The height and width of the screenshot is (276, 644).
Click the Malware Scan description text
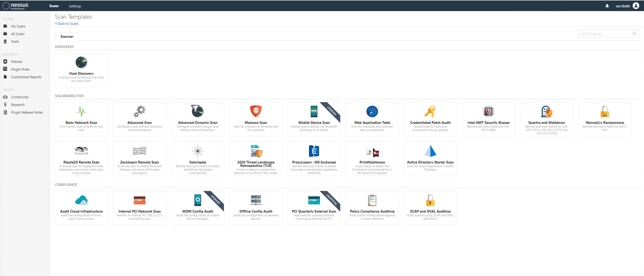256,128
